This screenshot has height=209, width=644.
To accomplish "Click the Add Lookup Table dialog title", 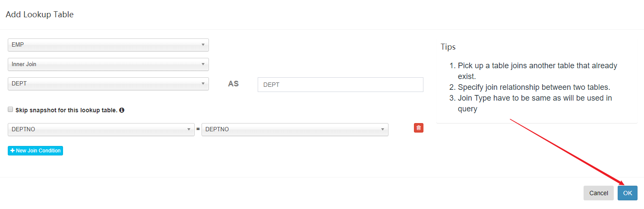I will [40, 15].
